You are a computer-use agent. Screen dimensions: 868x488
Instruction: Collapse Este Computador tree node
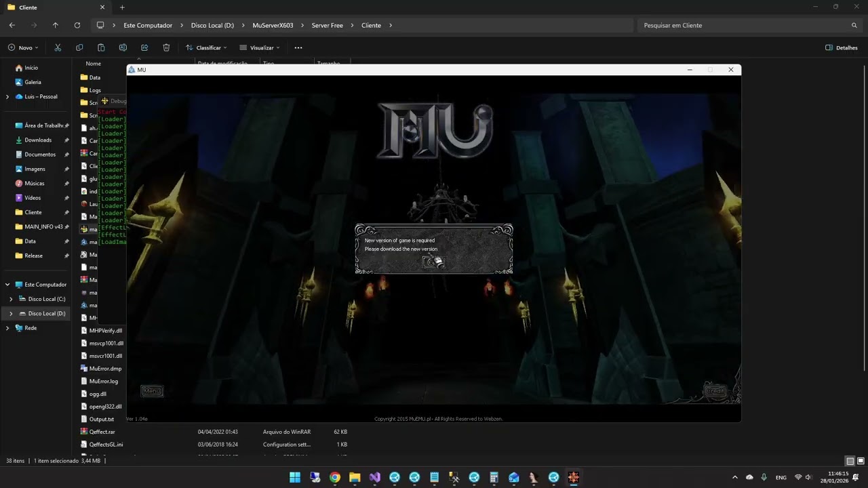tap(7, 285)
